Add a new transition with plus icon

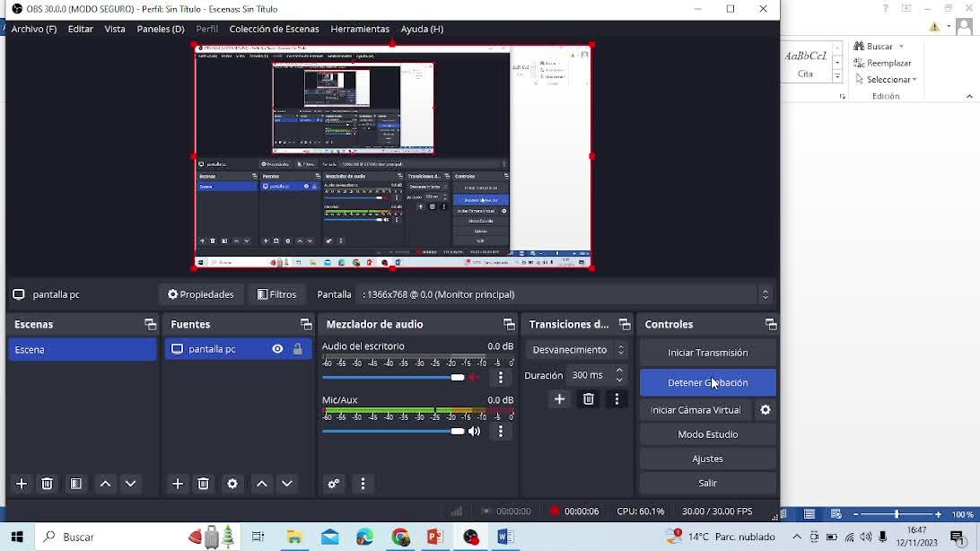(559, 399)
